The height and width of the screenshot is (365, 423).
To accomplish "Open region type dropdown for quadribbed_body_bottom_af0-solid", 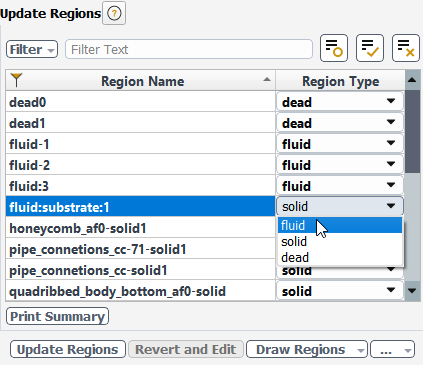I will pos(340,291).
